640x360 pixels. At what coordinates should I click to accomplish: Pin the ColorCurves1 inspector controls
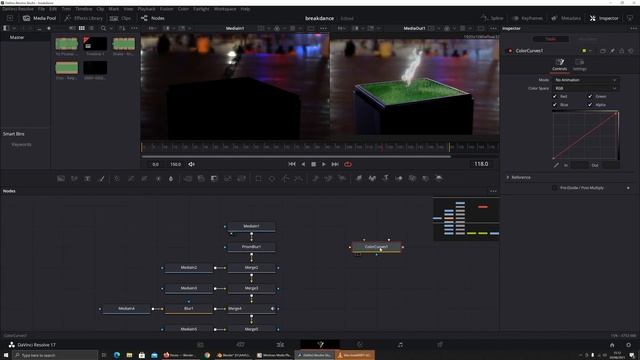(612, 51)
